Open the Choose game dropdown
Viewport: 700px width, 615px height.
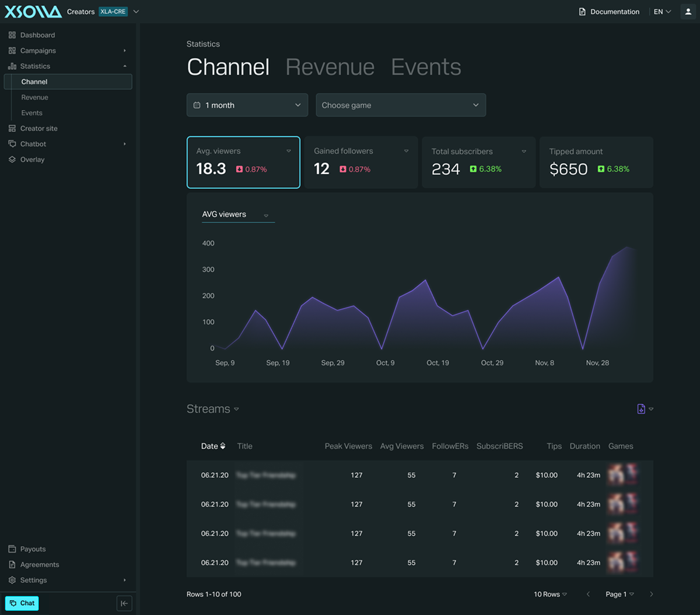(x=401, y=105)
